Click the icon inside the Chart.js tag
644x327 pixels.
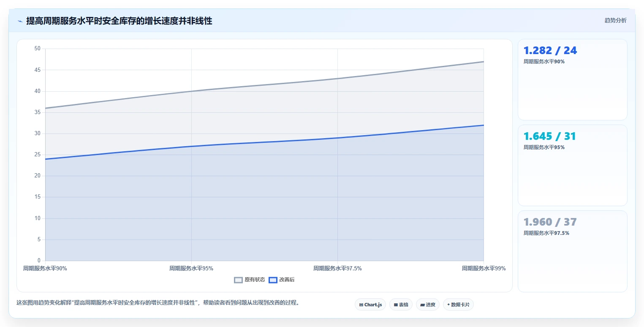361,305
